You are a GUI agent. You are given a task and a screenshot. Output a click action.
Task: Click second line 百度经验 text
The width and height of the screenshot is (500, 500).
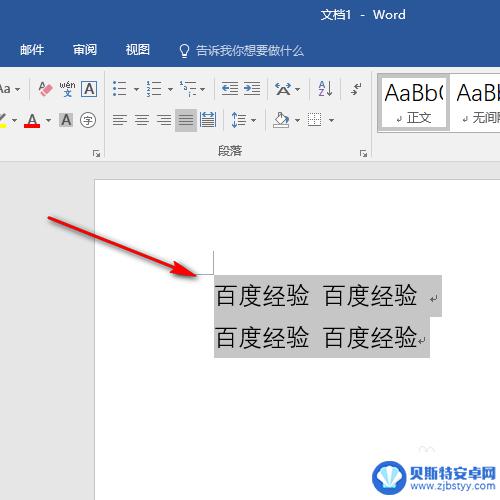tap(316, 337)
